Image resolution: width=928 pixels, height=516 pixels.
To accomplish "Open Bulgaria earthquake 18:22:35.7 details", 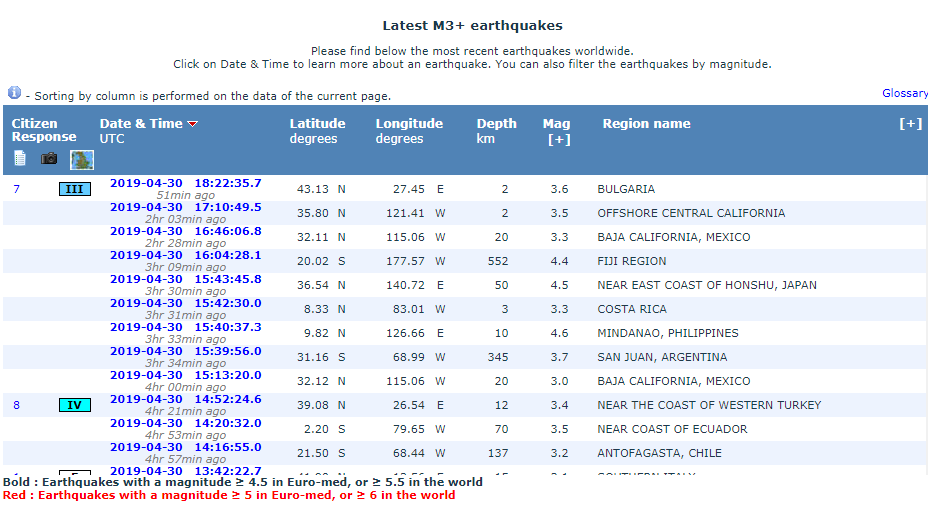I will pos(185,183).
